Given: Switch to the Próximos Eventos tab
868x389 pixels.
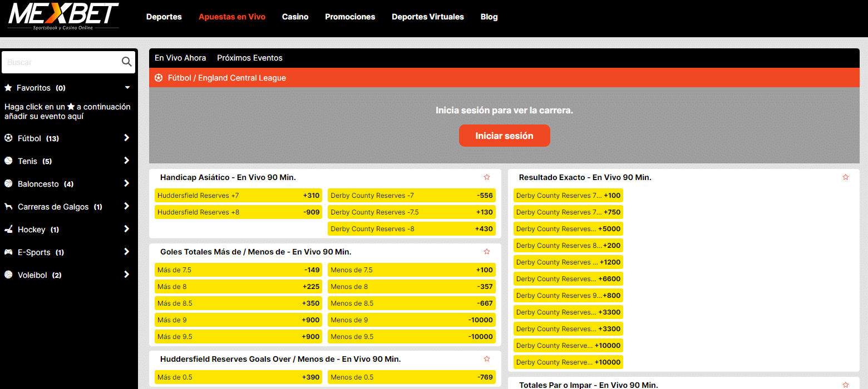Looking at the screenshot, I should 249,58.
